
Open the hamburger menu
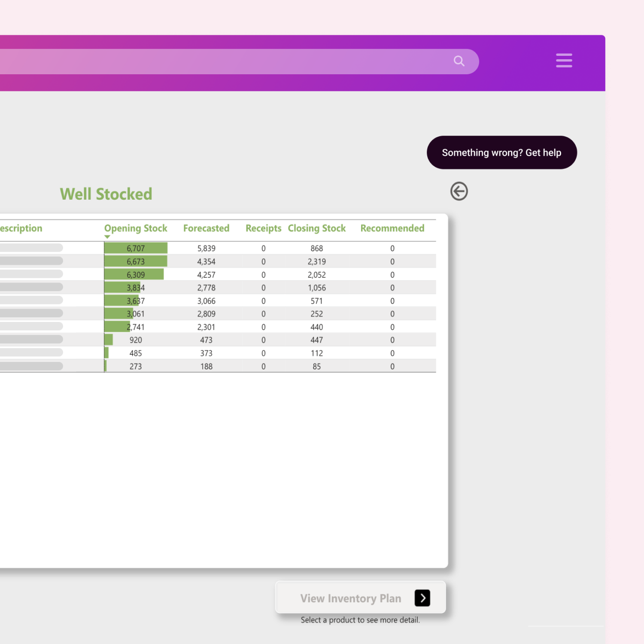tap(564, 61)
